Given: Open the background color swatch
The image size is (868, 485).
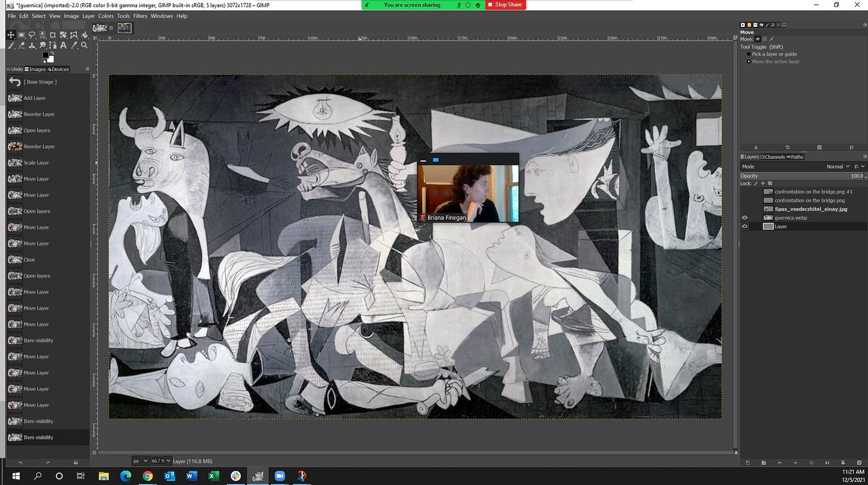Looking at the screenshot, I should (x=51, y=60).
